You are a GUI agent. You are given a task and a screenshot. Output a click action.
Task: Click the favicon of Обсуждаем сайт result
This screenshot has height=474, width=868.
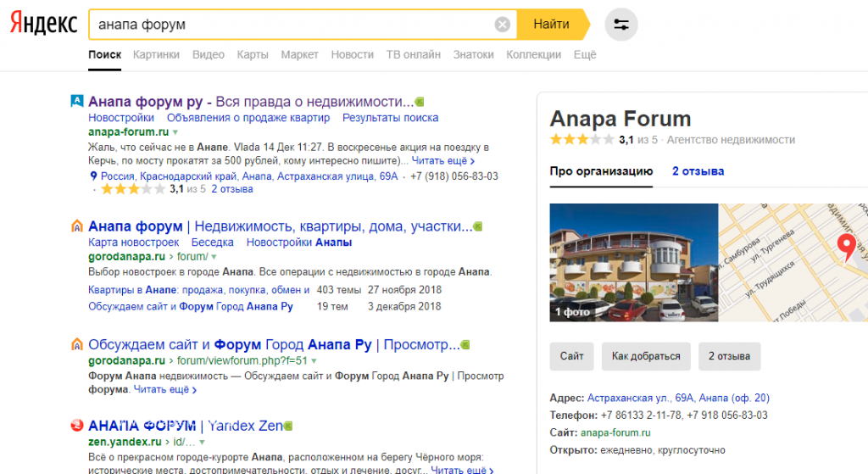(x=77, y=344)
